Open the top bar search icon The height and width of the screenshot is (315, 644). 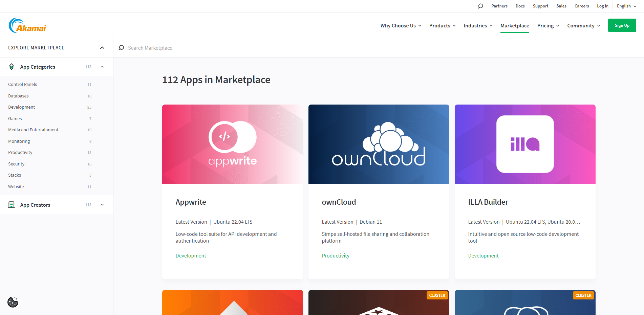click(x=480, y=6)
